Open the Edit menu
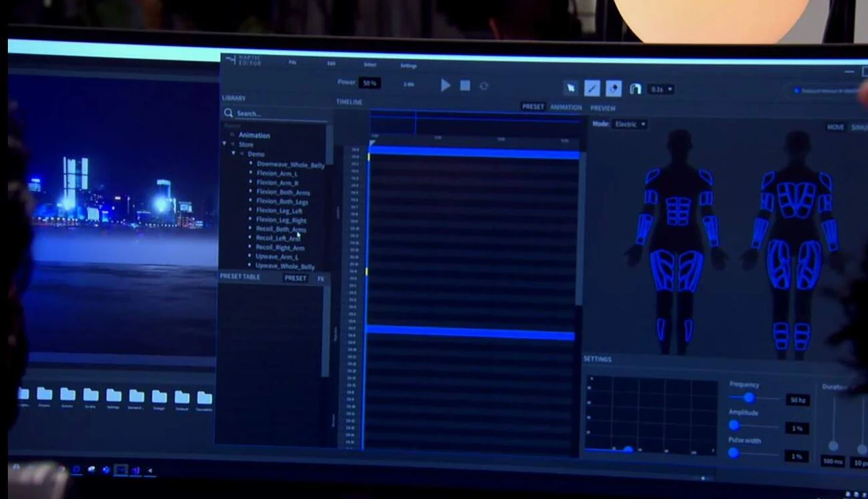 click(331, 63)
